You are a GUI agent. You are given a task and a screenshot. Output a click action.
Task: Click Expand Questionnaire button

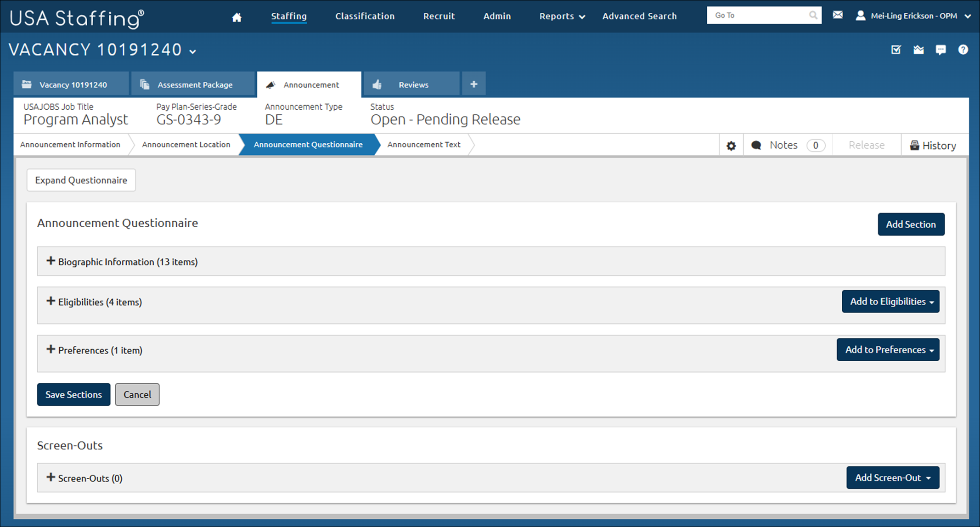[x=81, y=180]
